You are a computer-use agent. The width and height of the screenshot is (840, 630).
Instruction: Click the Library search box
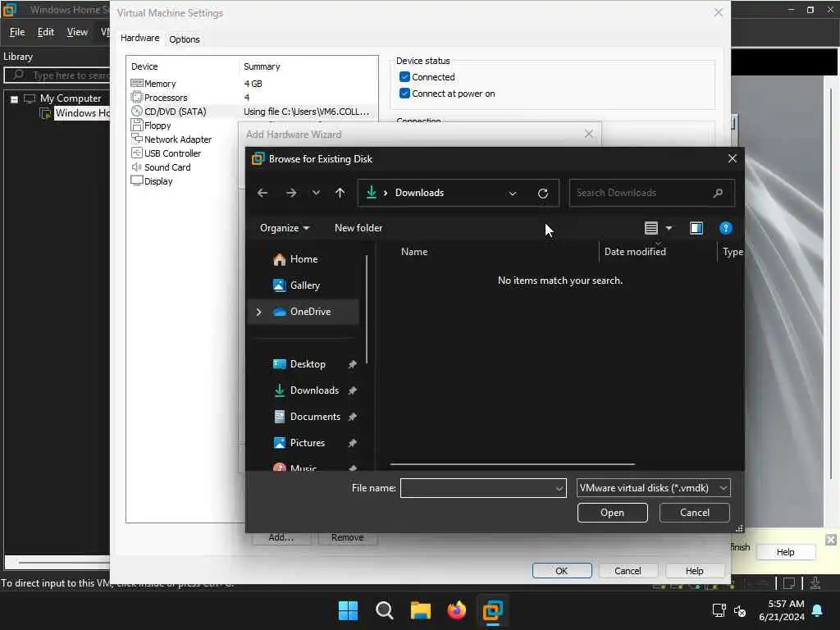coord(58,75)
